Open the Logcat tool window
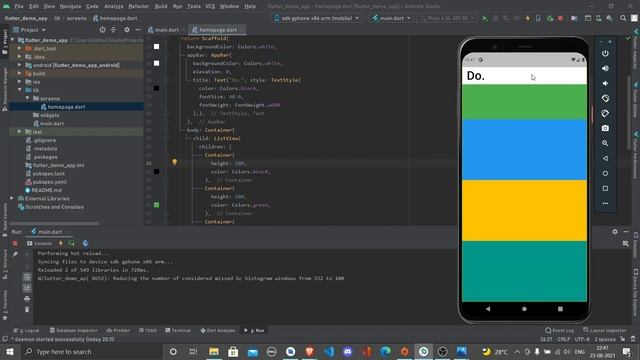The height and width of the screenshot is (360, 640). click(27, 330)
